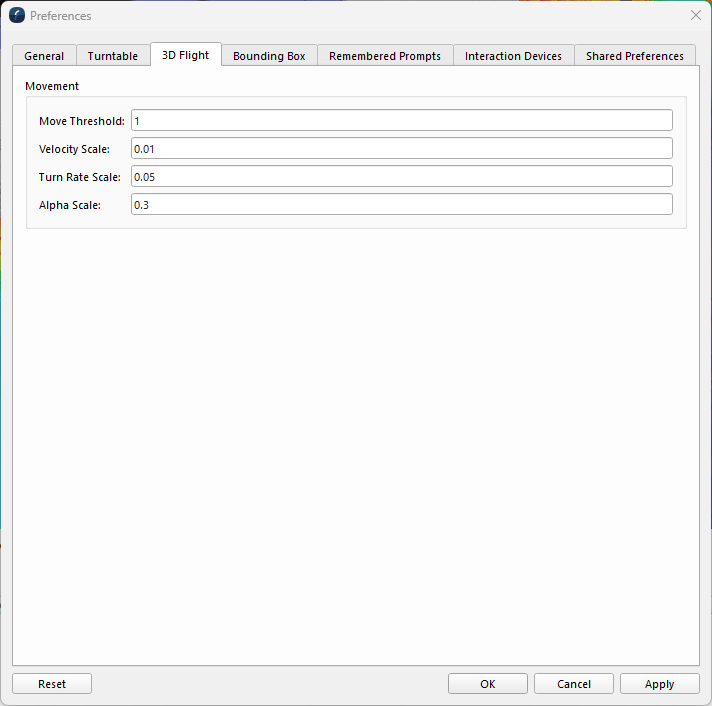
Task: Switch to the General tab
Action: [x=44, y=56]
